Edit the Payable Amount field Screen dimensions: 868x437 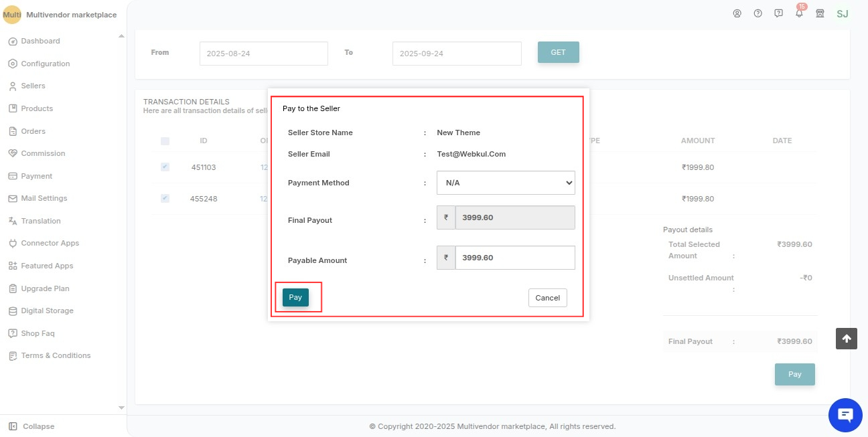[x=515, y=257]
